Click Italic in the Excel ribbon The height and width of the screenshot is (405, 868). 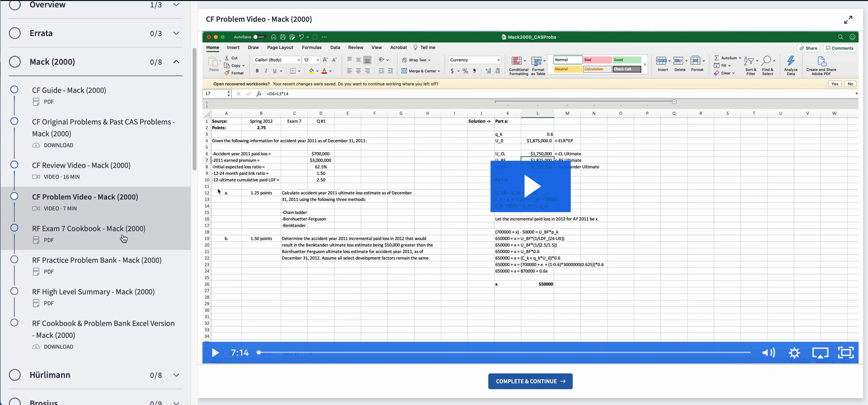click(266, 71)
